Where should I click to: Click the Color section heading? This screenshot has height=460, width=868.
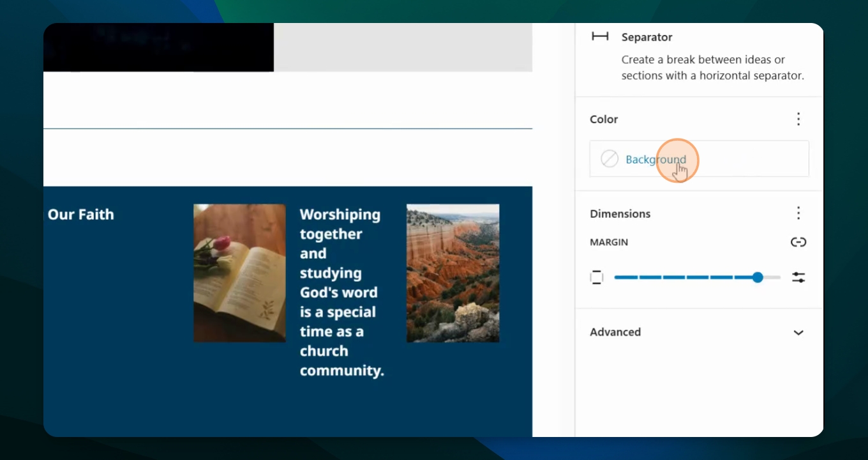click(x=604, y=119)
